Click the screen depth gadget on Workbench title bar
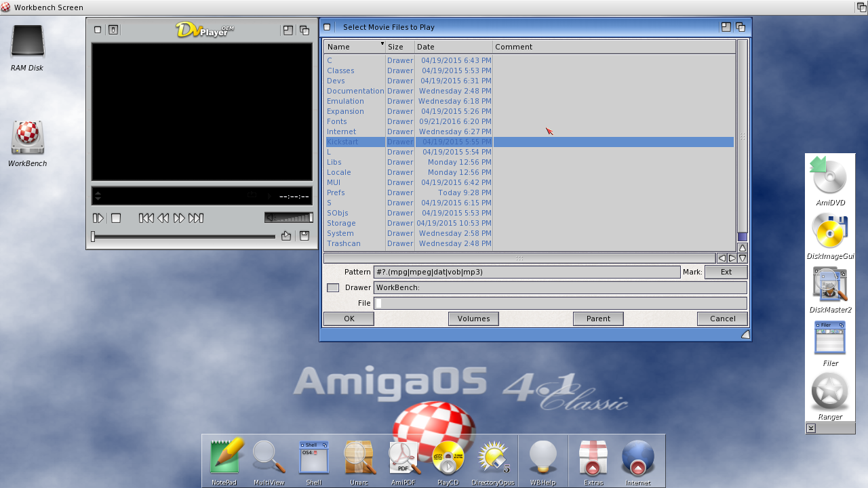 (x=861, y=7)
